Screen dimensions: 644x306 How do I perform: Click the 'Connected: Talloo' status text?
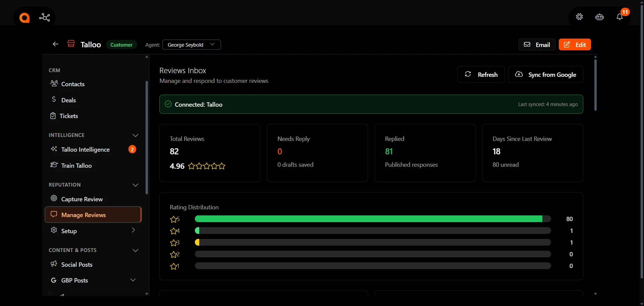pyautogui.click(x=199, y=105)
